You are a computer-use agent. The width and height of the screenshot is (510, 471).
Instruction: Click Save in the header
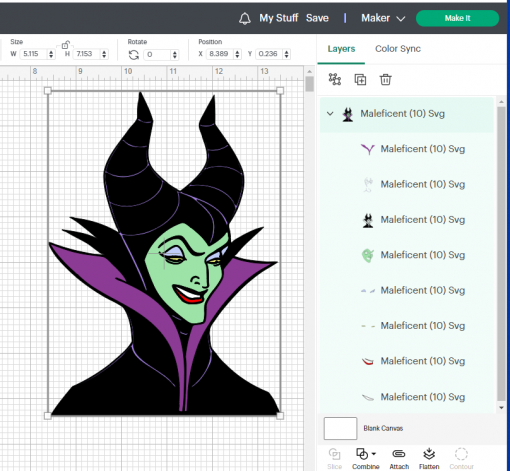coord(317,18)
